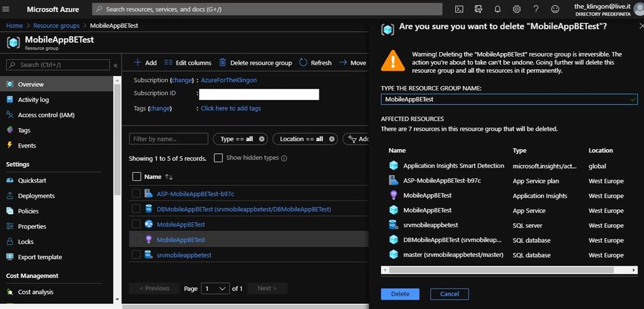Viewport: 644px width, 309px height.
Task: Click the resource group name input
Action: pos(509,99)
